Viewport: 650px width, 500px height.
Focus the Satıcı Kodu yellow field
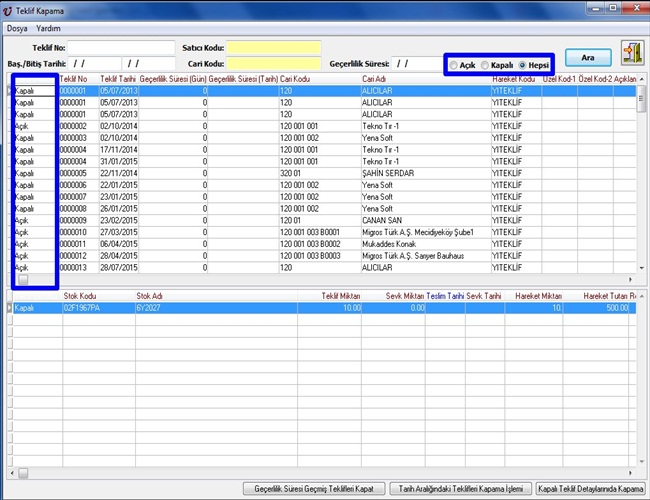tap(274, 48)
